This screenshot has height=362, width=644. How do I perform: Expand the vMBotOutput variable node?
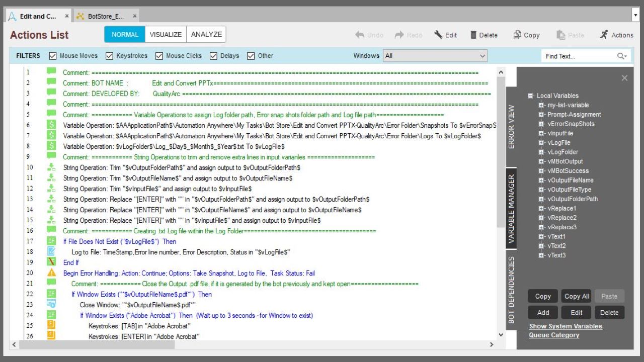click(541, 161)
